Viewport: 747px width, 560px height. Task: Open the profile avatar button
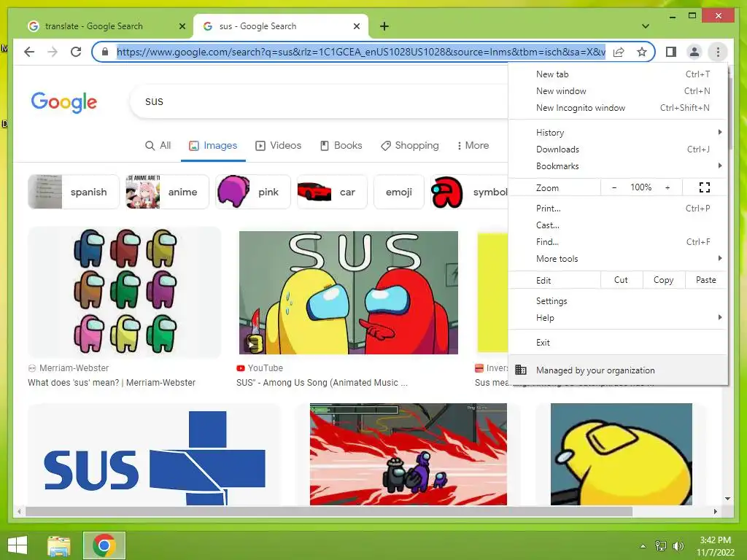pyautogui.click(x=694, y=52)
